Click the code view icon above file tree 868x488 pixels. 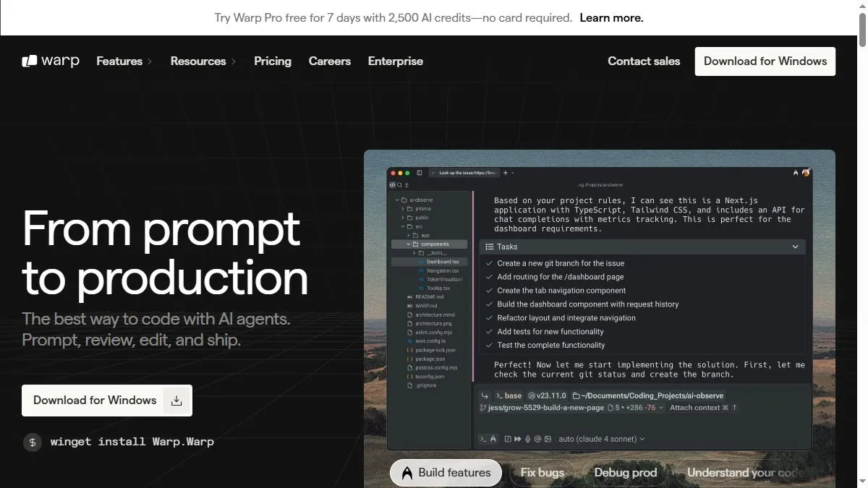point(392,185)
